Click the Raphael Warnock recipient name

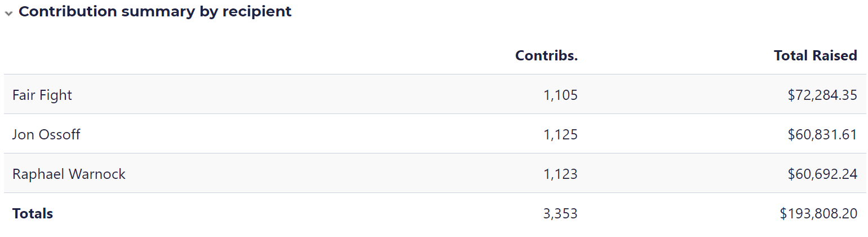(x=69, y=174)
